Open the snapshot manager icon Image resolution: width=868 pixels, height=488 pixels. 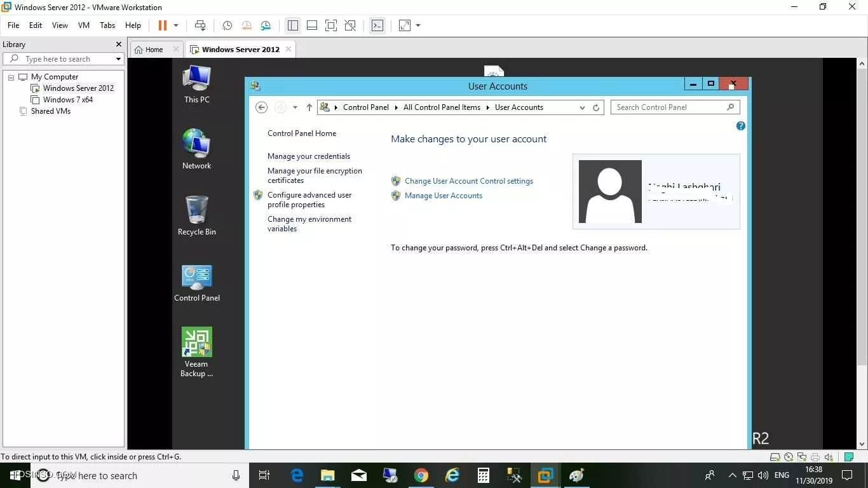click(266, 25)
